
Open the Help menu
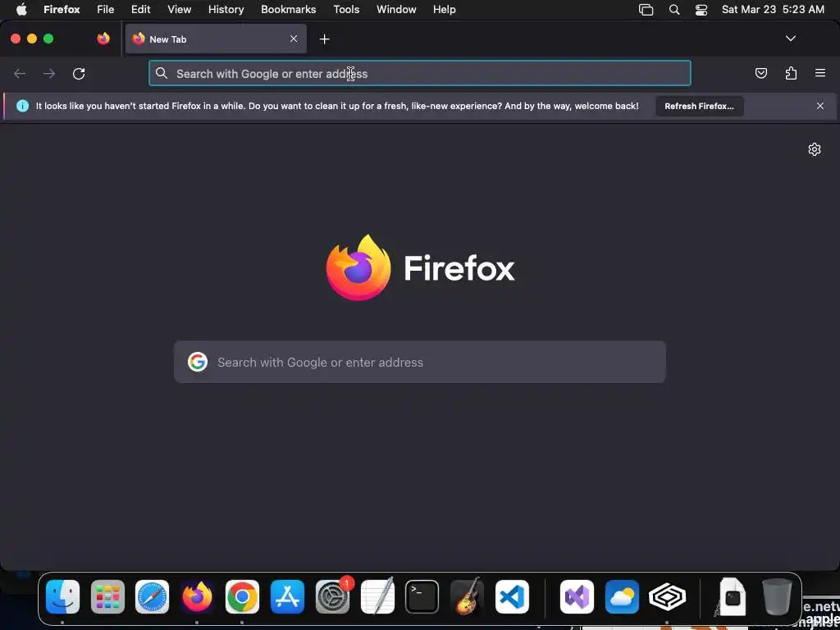444,10
